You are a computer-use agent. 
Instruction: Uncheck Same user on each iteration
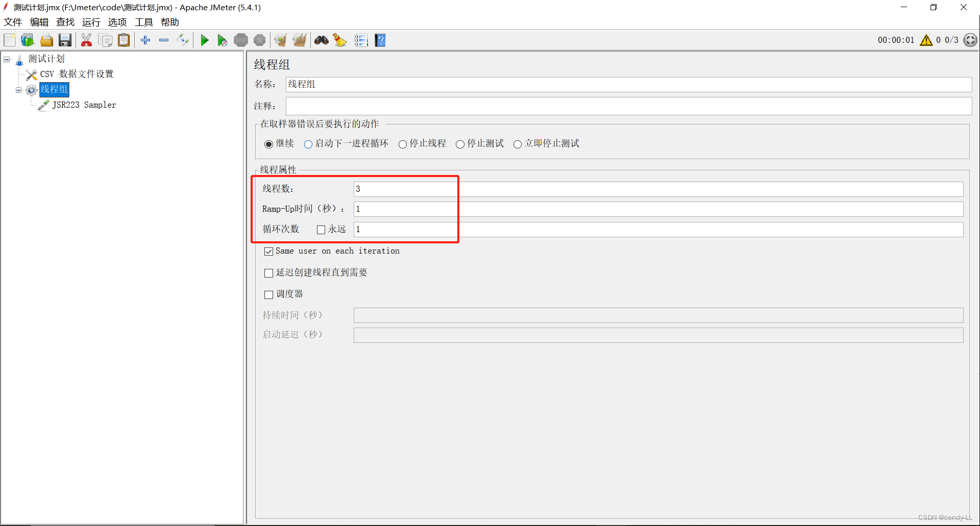(269, 251)
